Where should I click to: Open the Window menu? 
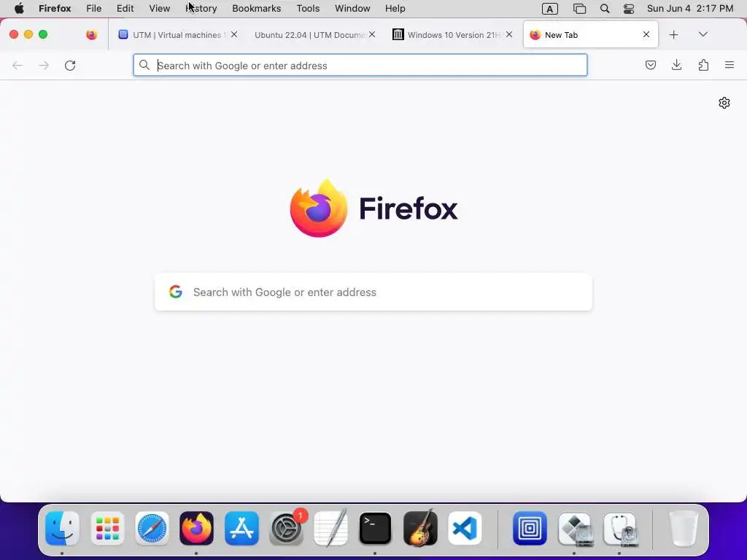[352, 9]
